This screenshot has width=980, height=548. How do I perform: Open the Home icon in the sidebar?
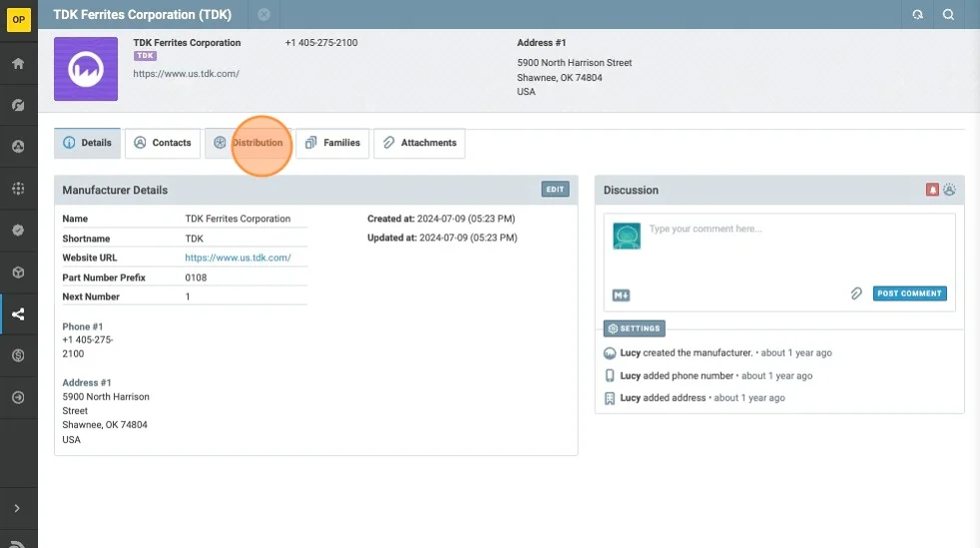coord(18,64)
